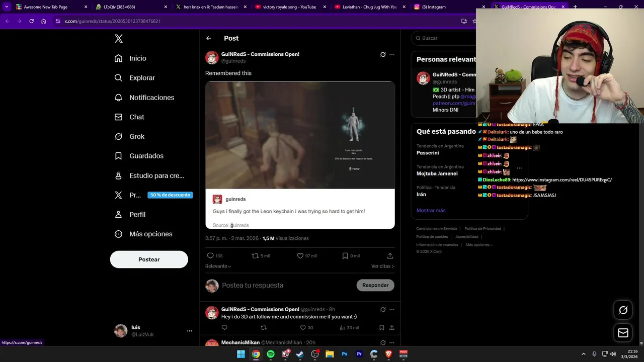Reload the page with the refresh button
Viewport: 644px width, 362px height.
pyautogui.click(x=31, y=21)
